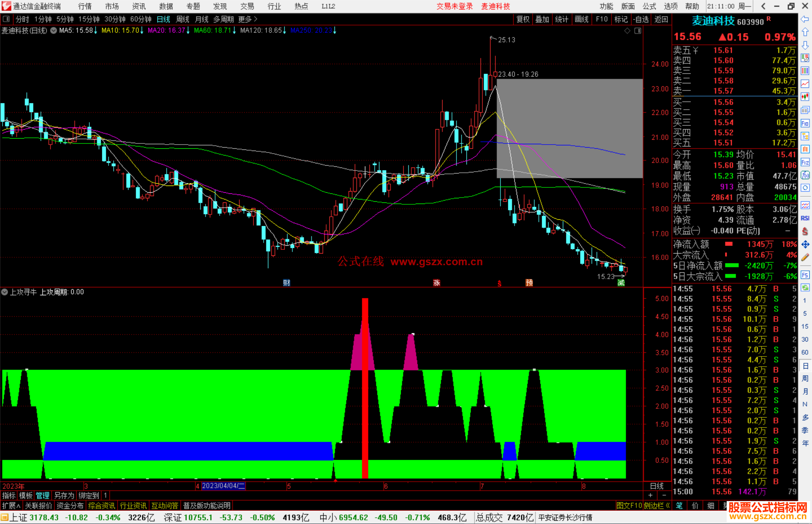Toggle the main chart indicator circle button
The width and height of the screenshot is (812, 524).
point(54,30)
